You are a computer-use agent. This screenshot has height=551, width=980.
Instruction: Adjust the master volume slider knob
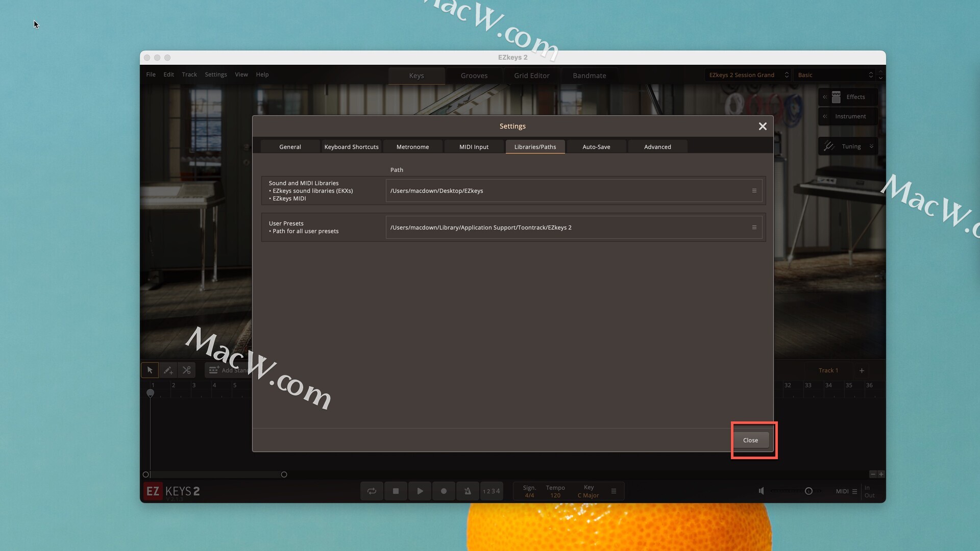pos(808,491)
